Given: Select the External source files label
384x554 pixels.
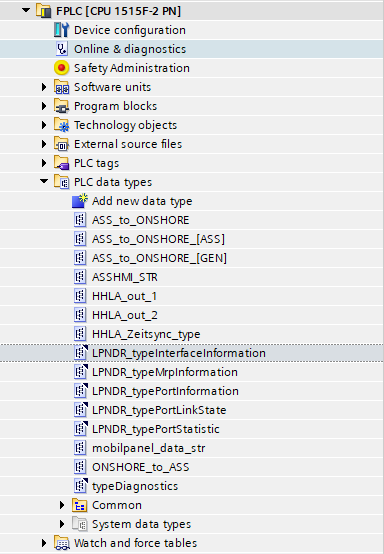Looking at the screenshot, I should pyautogui.click(x=128, y=144).
